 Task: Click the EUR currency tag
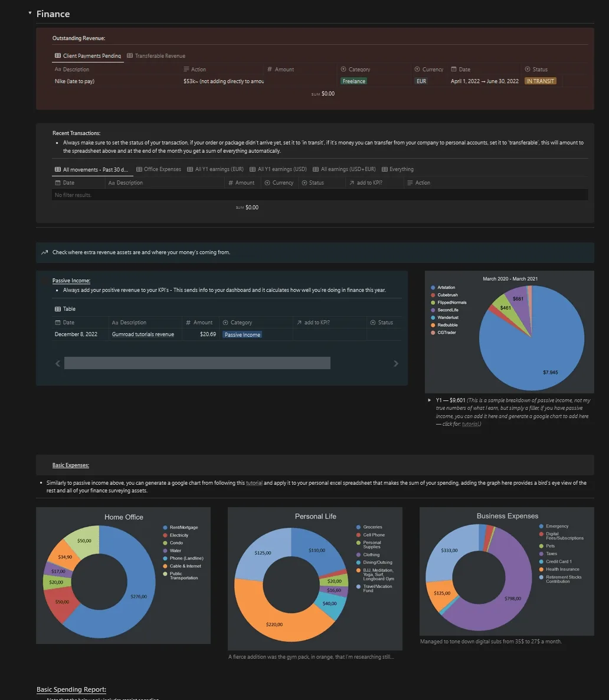coord(421,81)
